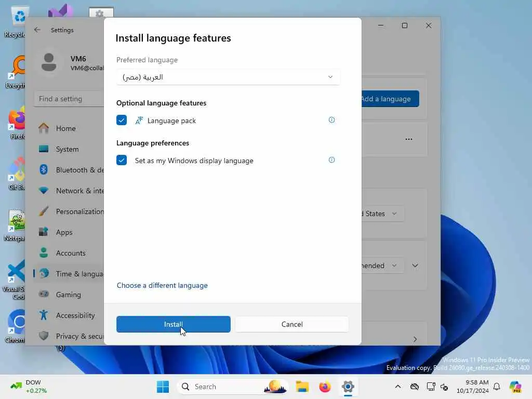Click the Cancel button
Screen dimensions: 532x399
pyautogui.click(x=292, y=324)
